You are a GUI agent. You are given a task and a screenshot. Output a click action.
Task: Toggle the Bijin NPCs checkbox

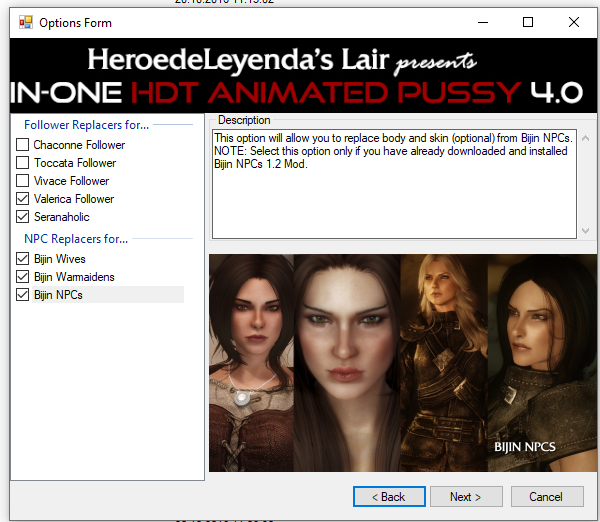[x=23, y=295]
